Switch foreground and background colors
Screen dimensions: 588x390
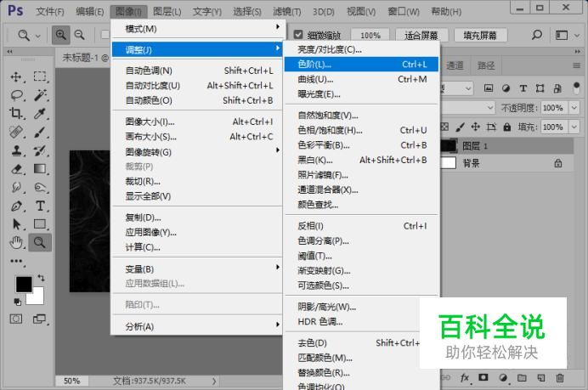click(41, 278)
